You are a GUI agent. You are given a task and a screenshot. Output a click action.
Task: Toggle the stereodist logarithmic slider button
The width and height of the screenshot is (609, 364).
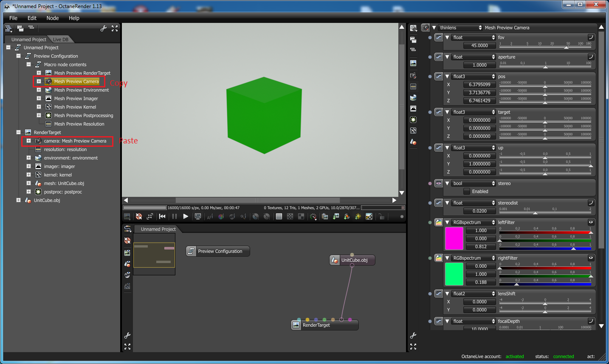(x=590, y=203)
